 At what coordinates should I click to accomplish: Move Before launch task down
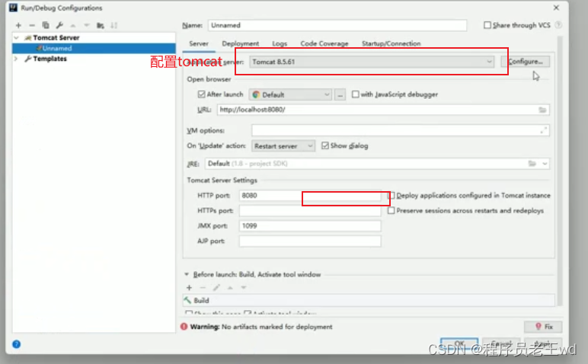pyautogui.click(x=244, y=288)
